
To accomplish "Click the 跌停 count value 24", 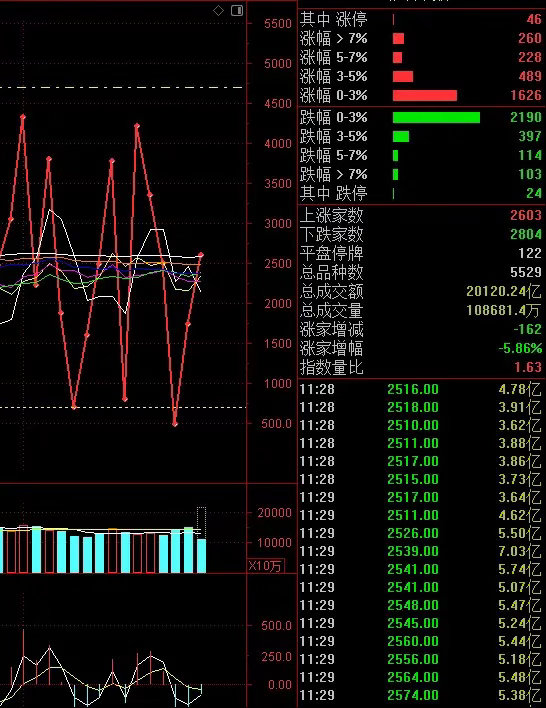I will pos(534,193).
